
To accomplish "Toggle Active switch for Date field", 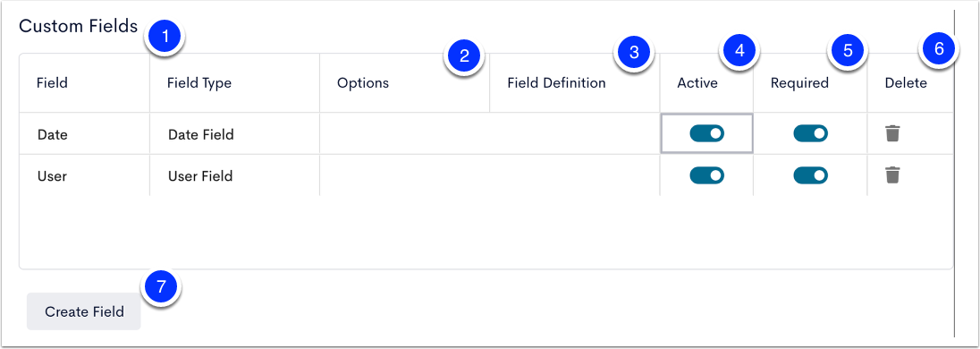I will point(707,133).
